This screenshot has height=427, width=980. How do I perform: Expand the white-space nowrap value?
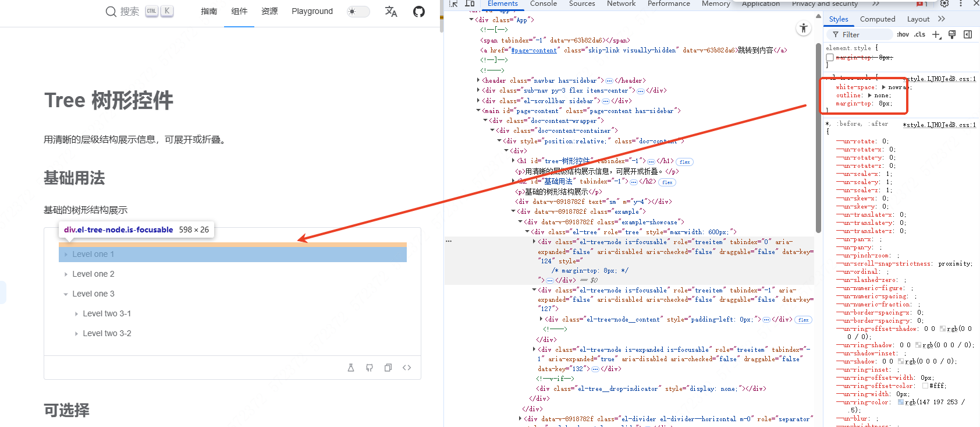884,87
